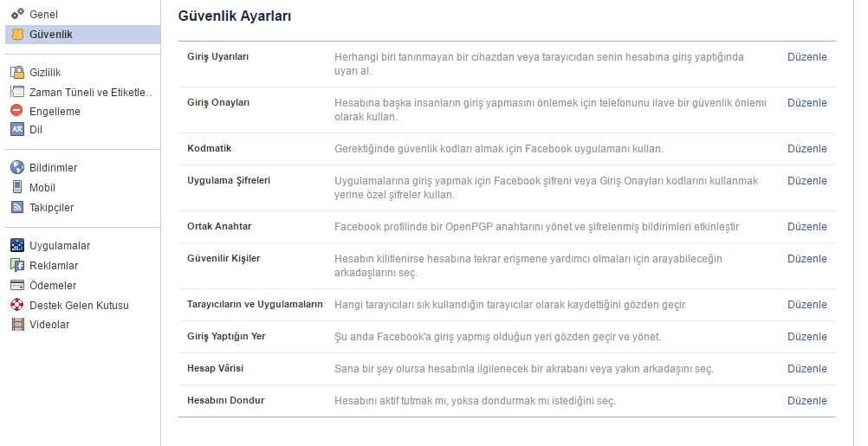This screenshot has height=446, width=868.
Task: Expand the Güvenilir Kişiler row title
Action: pyautogui.click(x=223, y=258)
